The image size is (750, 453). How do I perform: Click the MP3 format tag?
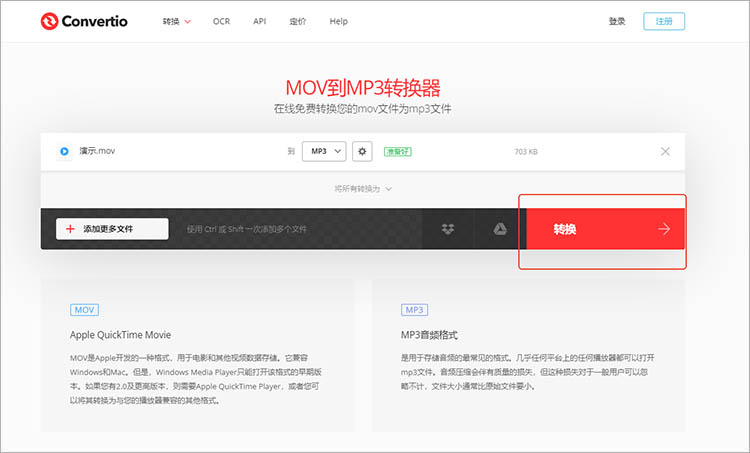tap(414, 310)
